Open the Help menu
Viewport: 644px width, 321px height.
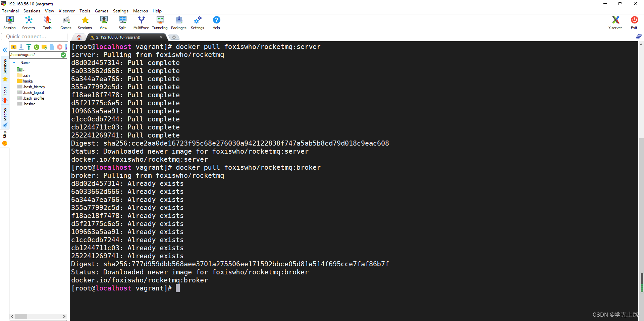coord(157,11)
